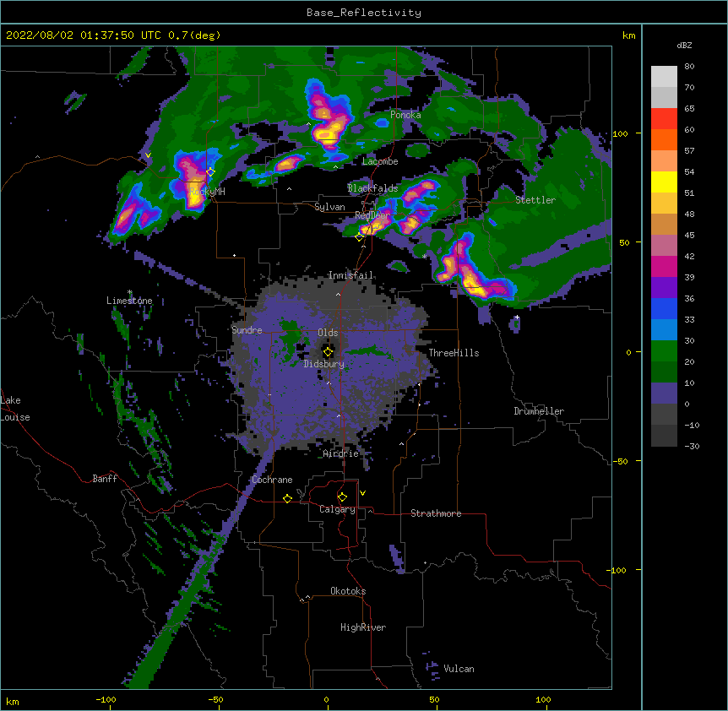728x711 pixels.
Task: Click the Lake Louise label at the left edge
Action: click(15, 409)
